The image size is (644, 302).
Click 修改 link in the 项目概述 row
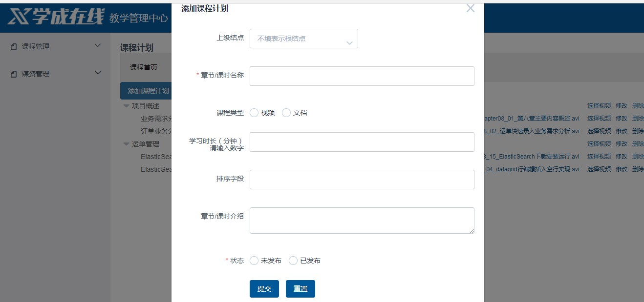point(621,105)
